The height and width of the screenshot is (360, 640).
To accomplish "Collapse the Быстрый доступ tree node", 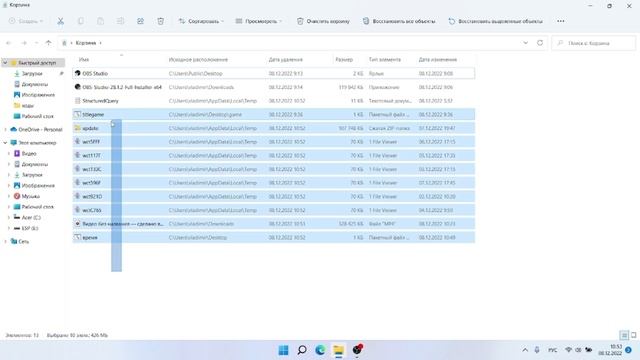I will 5,63.
